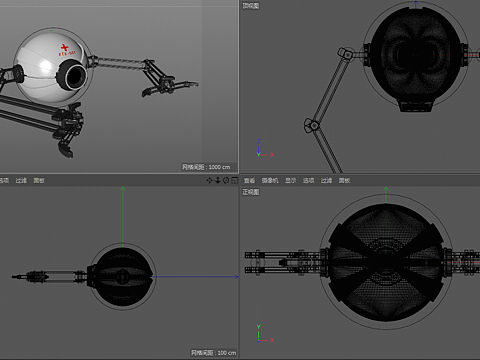480x360 pixels.
Task: Open the 摄像机 menu in front viewport
Action: tap(270, 180)
